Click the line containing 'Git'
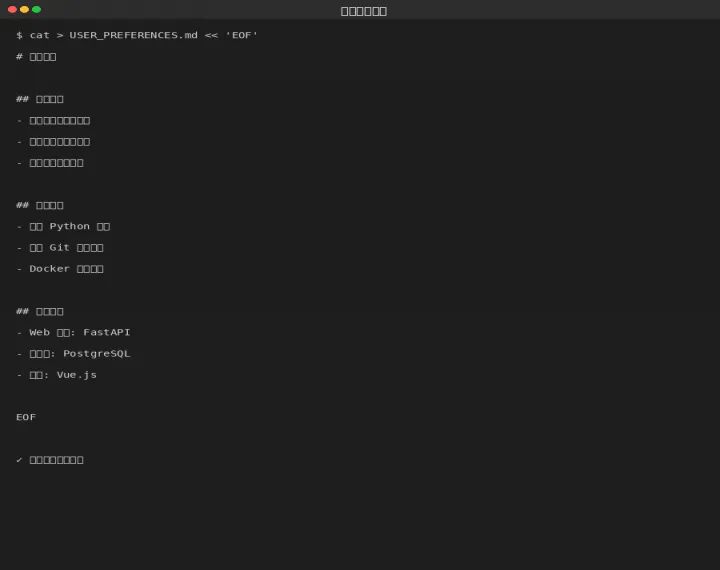720x570 pixels. coord(60,248)
